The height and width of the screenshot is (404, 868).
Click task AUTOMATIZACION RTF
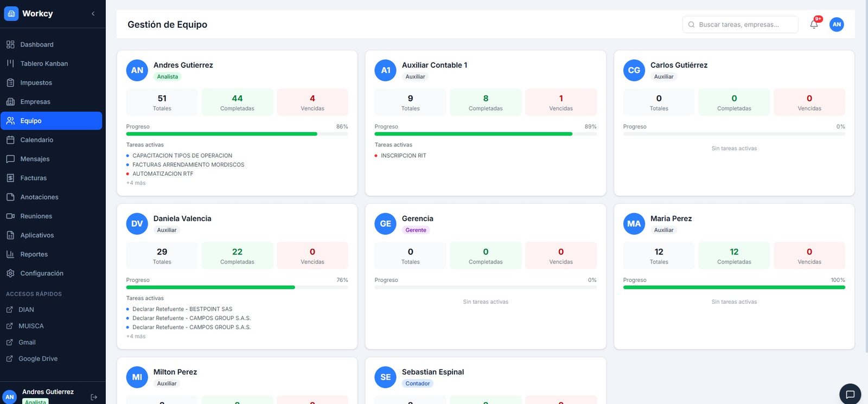tap(163, 174)
